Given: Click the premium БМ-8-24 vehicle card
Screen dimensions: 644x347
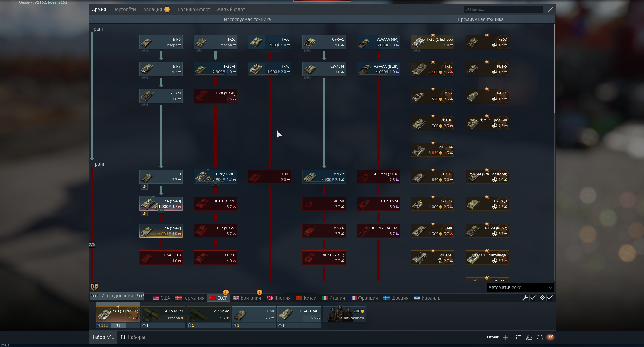Looking at the screenshot, I should pyautogui.click(x=433, y=150).
